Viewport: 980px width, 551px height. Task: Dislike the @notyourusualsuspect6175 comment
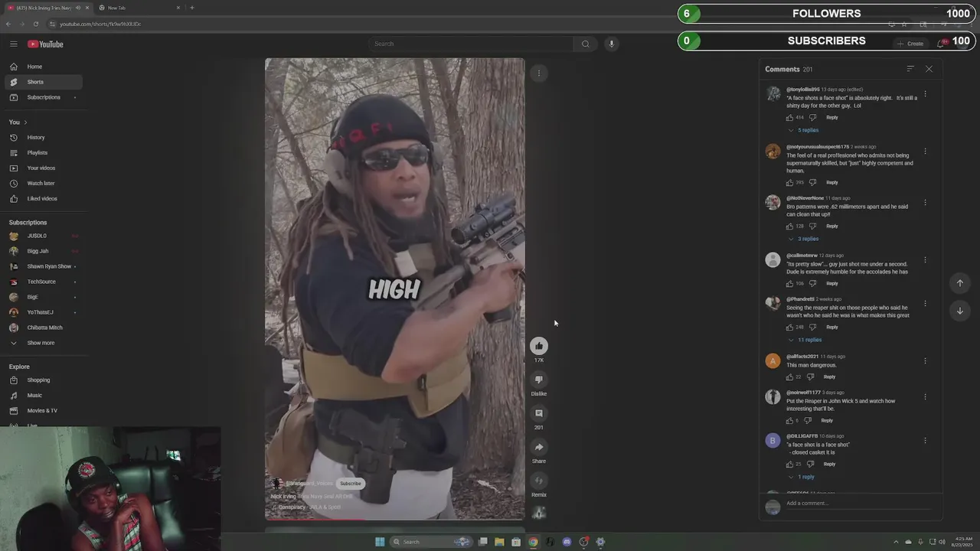tap(812, 182)
